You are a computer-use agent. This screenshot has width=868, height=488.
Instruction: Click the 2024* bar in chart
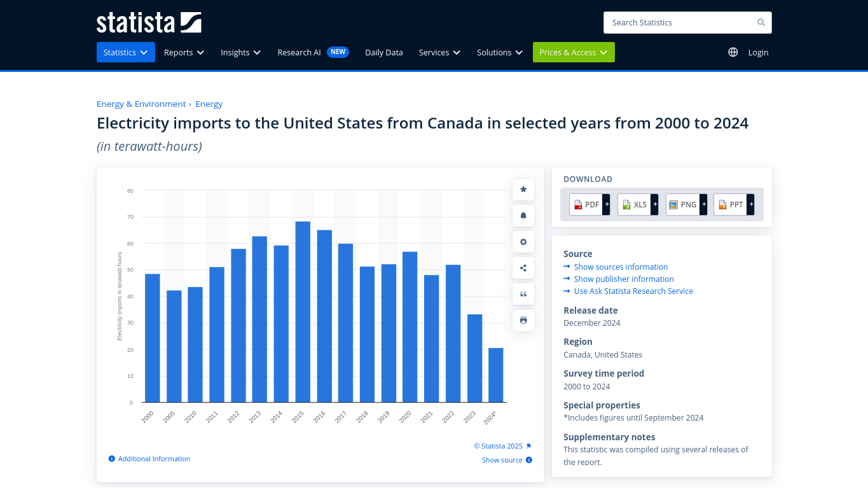pos(496,375)
